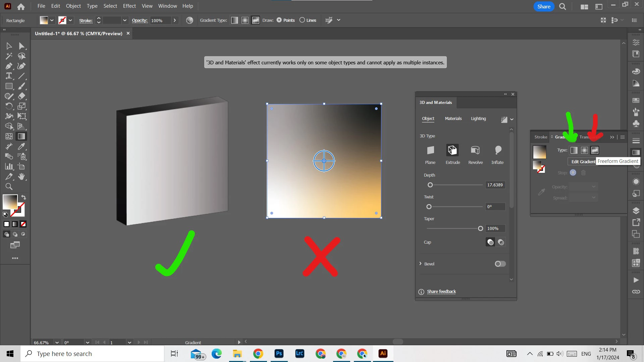Select the Pen tool in toolbar

(9, 66)
